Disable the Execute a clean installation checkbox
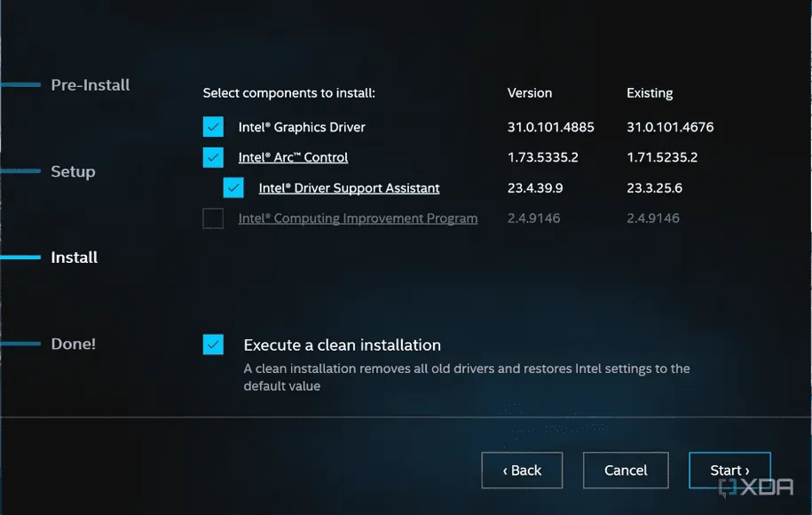The height and width of the screenshot is (515, 812). [x=213, y=345]
